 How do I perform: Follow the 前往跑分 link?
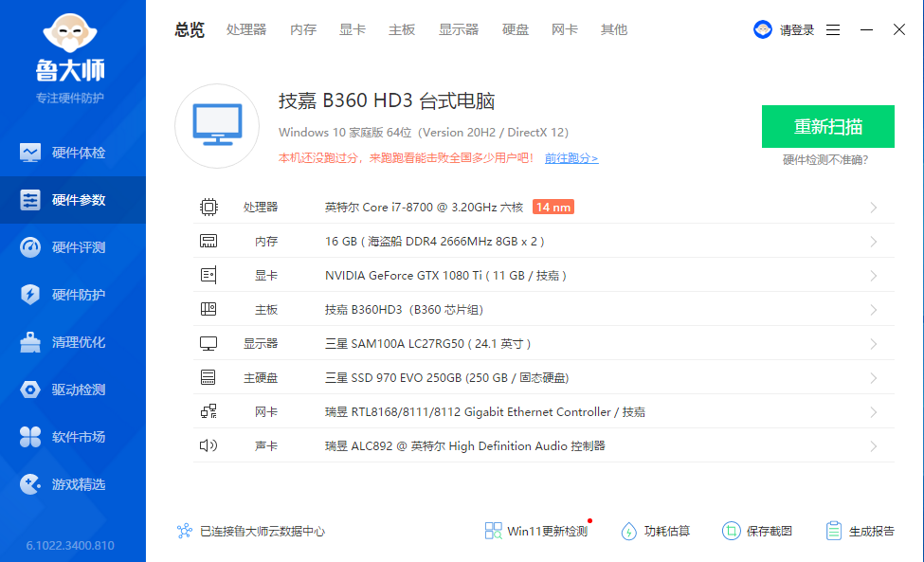click(571, 158)
